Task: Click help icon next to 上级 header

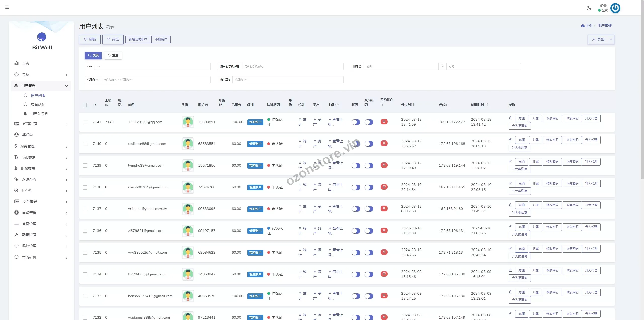Action: coord(337,105)
